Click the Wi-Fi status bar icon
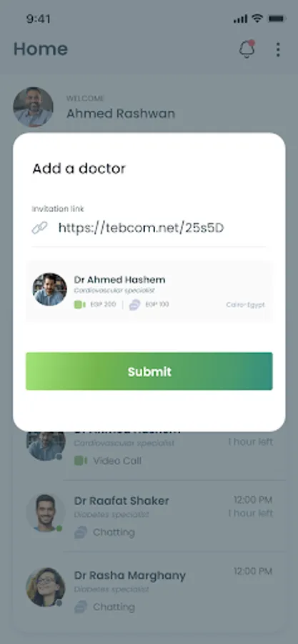Screen dimensions: 298x644 click(257, 19)
